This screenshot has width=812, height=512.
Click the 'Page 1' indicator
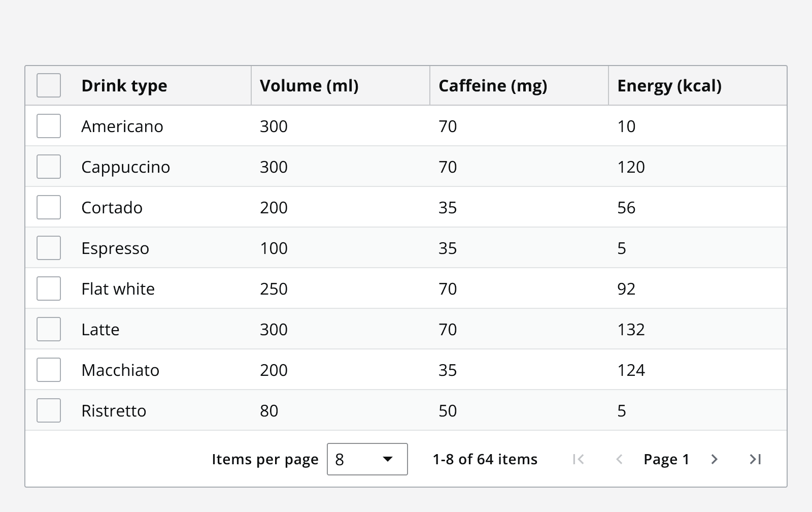pos(666,459)
